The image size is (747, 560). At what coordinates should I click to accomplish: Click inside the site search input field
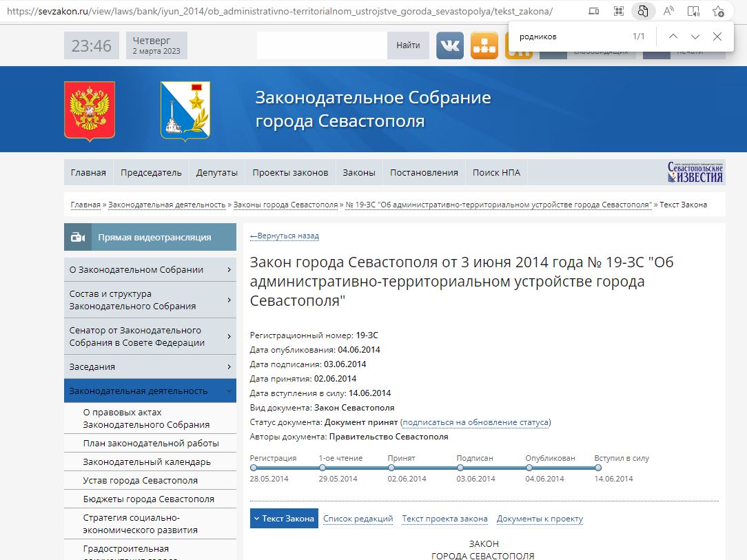pos(320,45)
